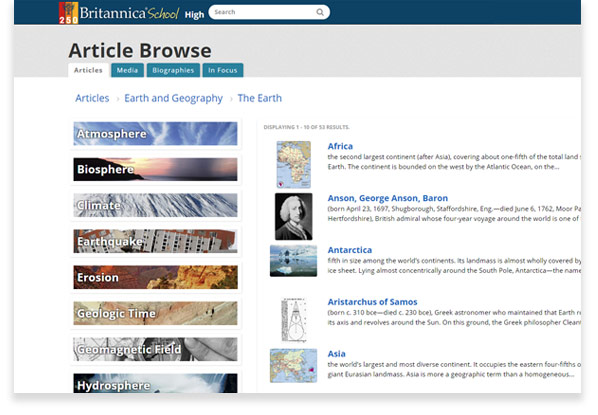Open the Antarctica article link
The height and width of the screenshot is (415, 598).
350,250
